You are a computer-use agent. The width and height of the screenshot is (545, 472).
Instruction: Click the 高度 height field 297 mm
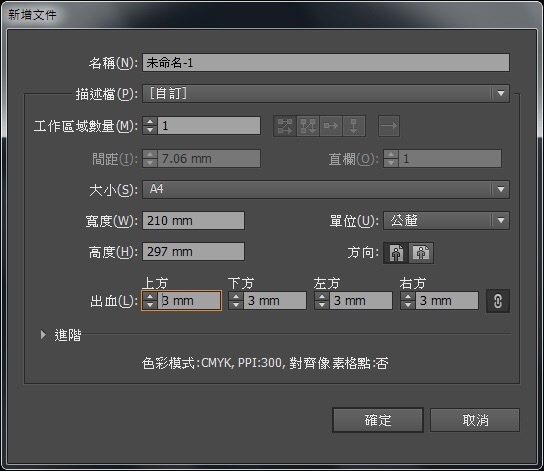[193, 252]
